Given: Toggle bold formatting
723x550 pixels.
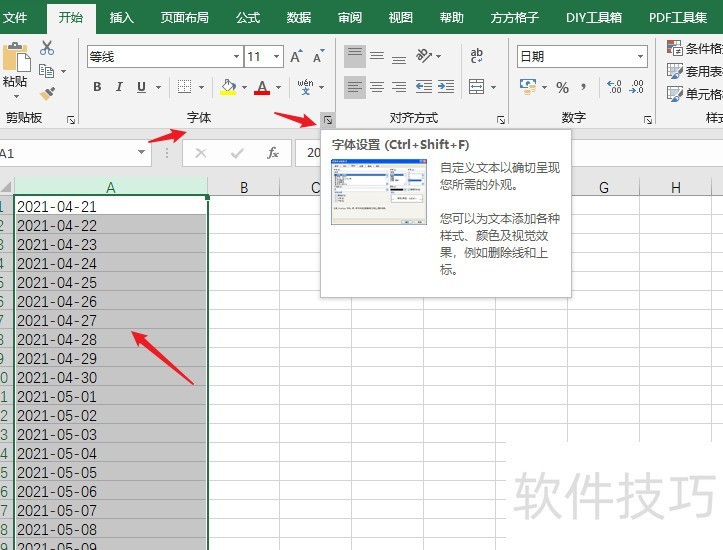Looking at the screenshot, I should pyautogui.click(x=97, y=87).
